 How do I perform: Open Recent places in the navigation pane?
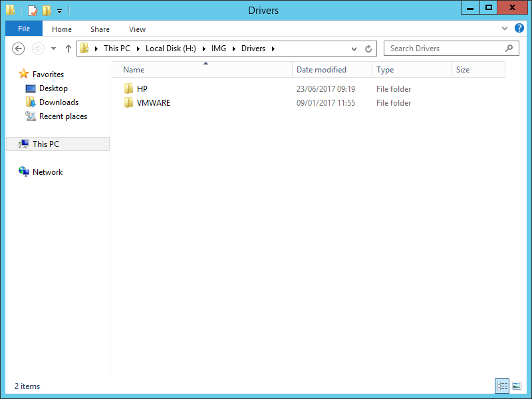(x=63, y=116)
